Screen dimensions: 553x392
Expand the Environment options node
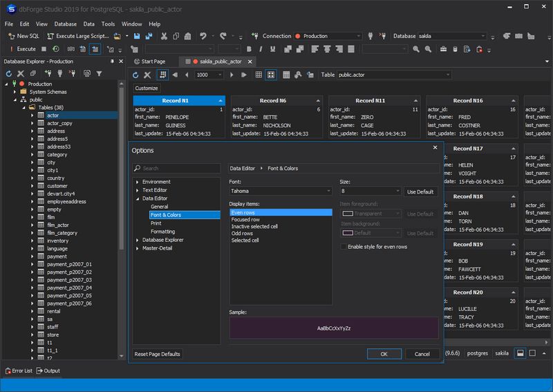point(137,182)
